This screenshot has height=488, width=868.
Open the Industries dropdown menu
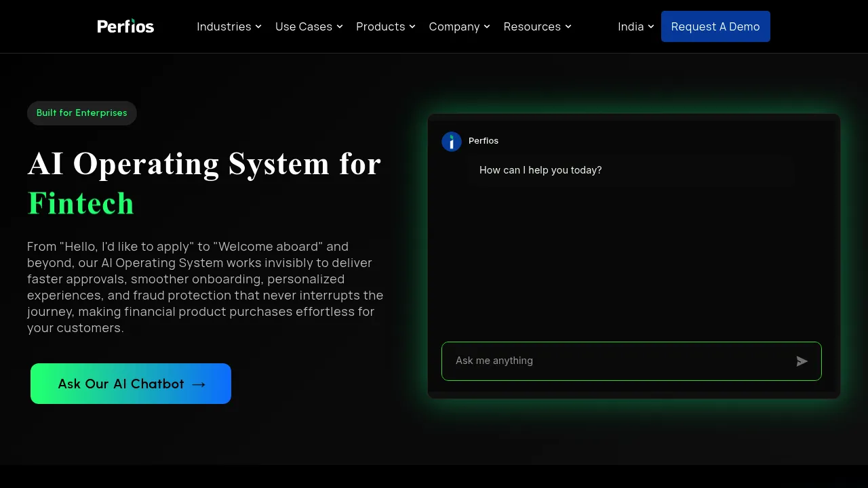[x=229, y=26]
